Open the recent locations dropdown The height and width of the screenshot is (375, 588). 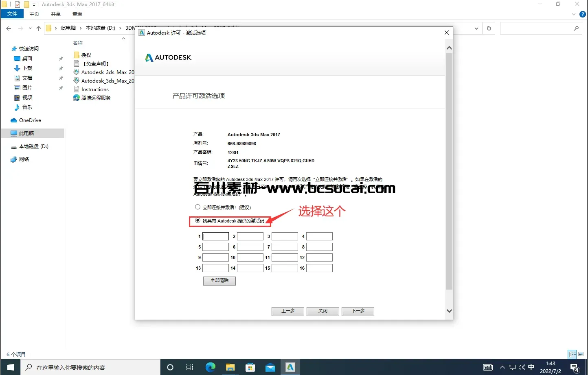[x=30, y=28]
